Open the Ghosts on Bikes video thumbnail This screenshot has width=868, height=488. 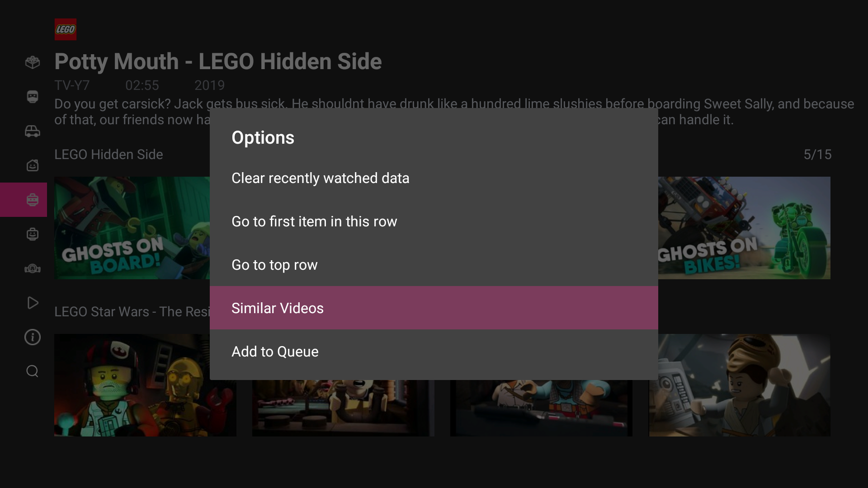(744, 228)
